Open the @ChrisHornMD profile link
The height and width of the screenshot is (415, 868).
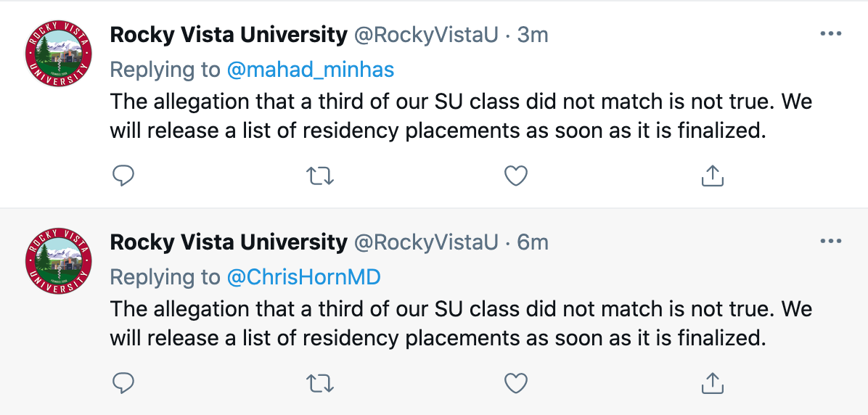coord(303,276)
